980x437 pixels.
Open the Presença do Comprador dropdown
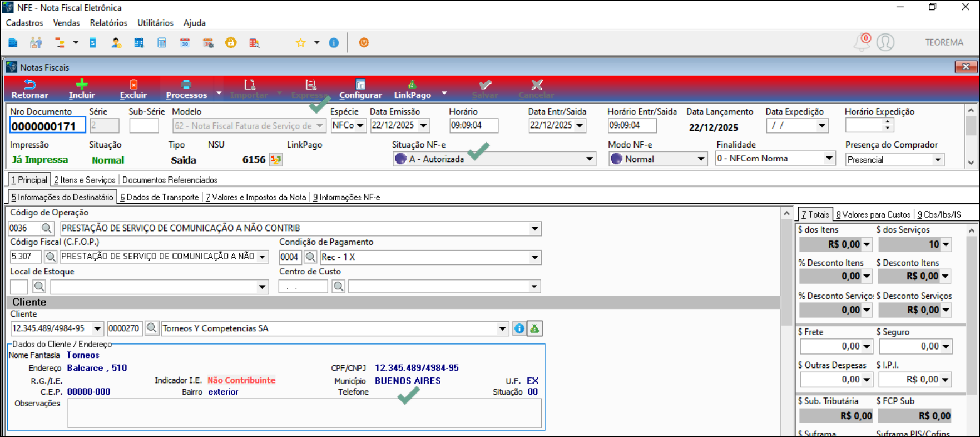[x=938, y=160]
